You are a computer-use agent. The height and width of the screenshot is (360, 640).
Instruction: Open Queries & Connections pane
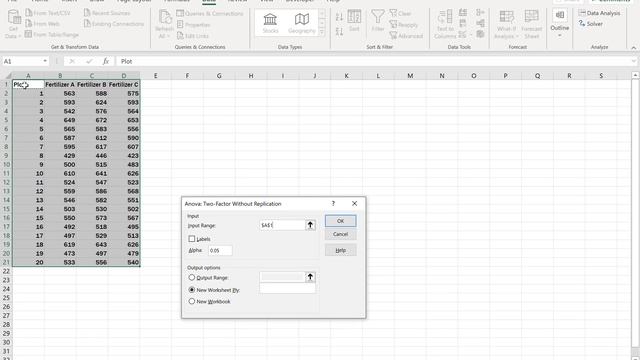[210, 13]
